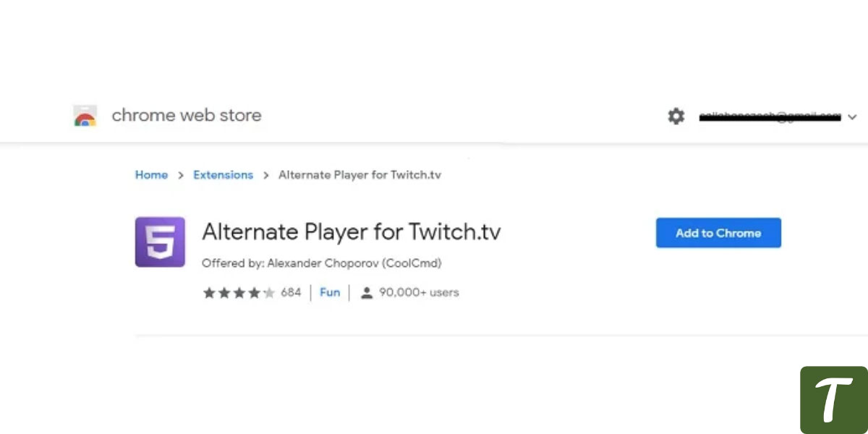Click the Add to Chrome button
Screen dimensions: 868x434
tap(718, 233)
